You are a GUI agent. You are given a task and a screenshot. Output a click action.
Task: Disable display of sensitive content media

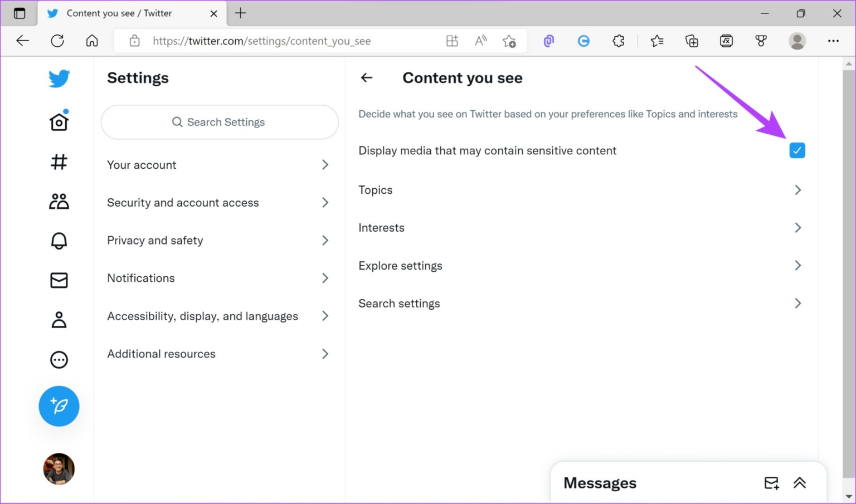(796, 150)
